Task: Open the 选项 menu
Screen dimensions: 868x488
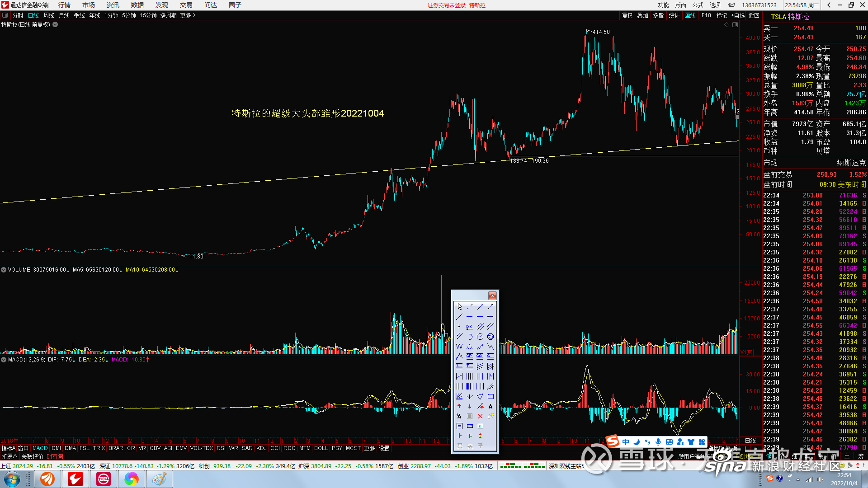Action: [x=715, y=5]
